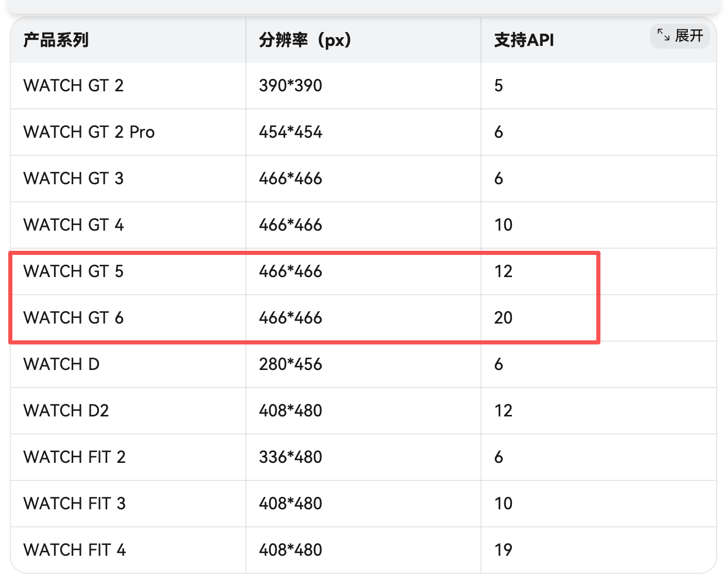Screen dimensions: 728x580
Task: Select 466*466 in the WATCH GT 6 row
Action: coord(291,318)
